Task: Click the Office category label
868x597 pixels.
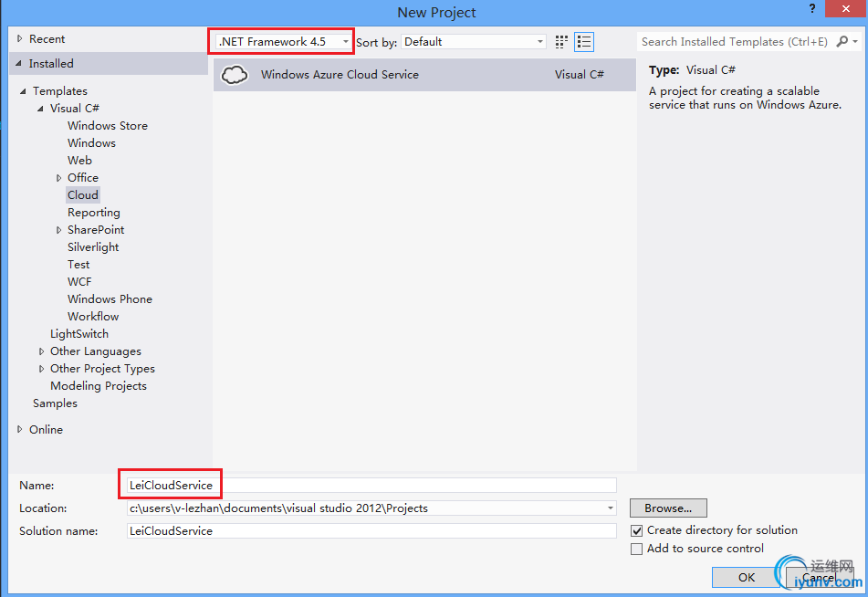Action: [83, 178]
